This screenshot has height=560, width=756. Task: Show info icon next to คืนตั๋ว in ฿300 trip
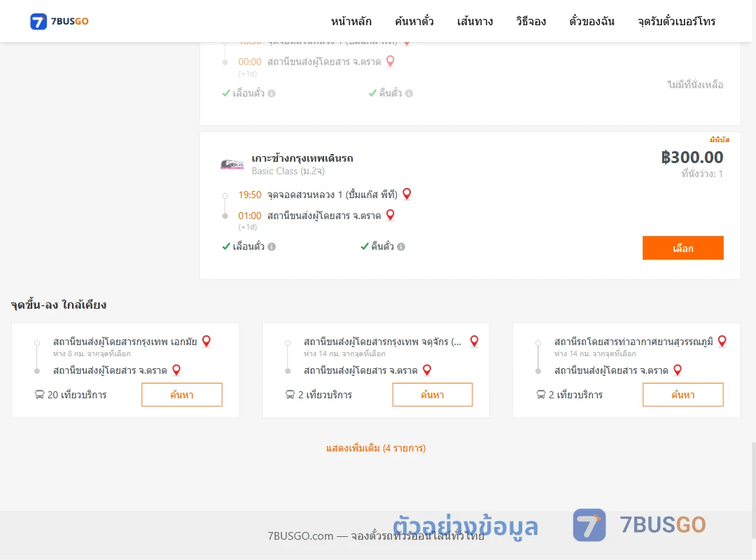[401, 246]
